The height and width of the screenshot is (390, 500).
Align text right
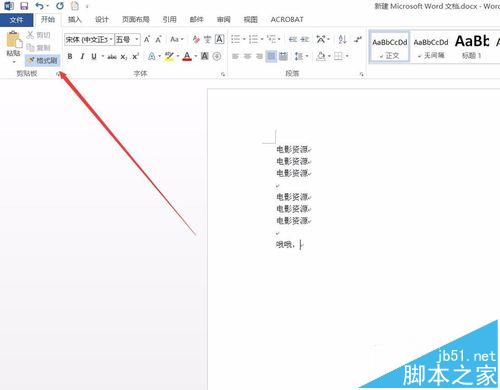(x=259, y=57)
